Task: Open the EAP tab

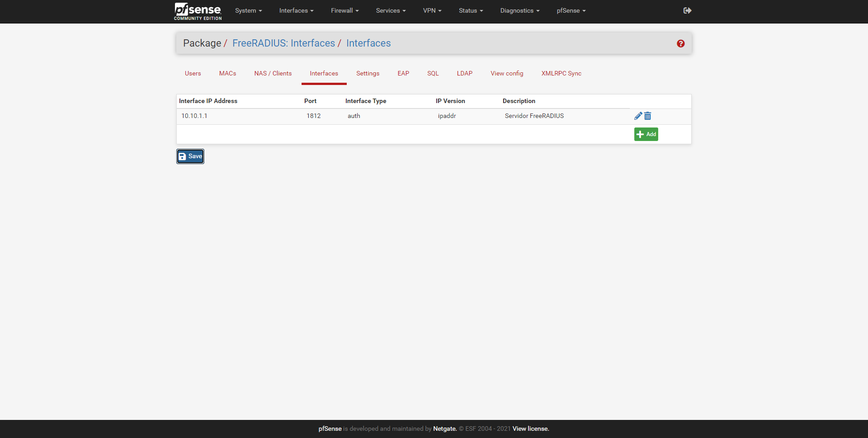Action: click(403, 73)
